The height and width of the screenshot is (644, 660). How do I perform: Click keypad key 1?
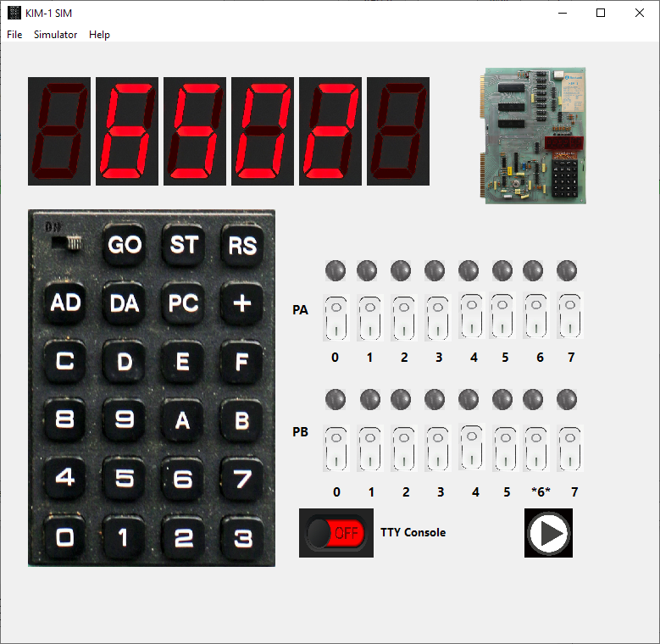coord(125,537)
